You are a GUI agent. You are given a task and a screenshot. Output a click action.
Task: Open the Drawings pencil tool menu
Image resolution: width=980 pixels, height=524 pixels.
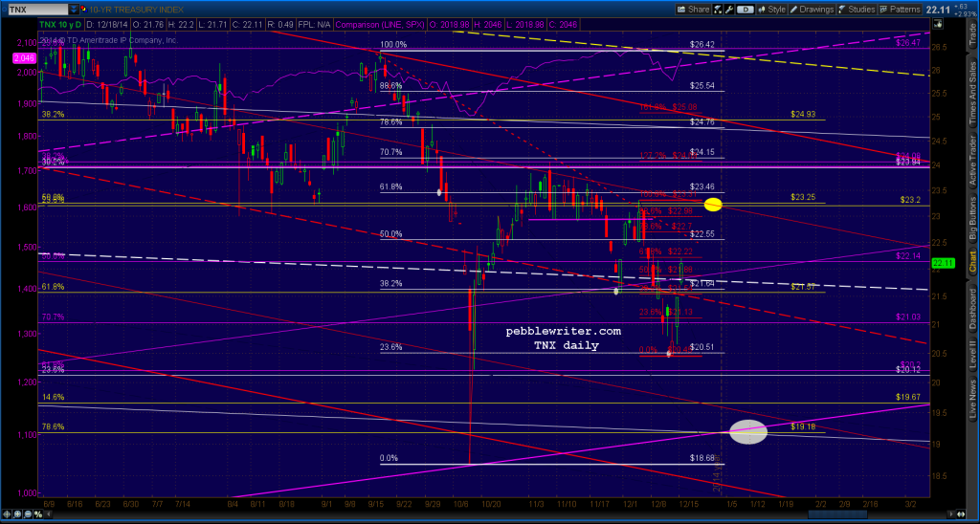pos(812,10)
